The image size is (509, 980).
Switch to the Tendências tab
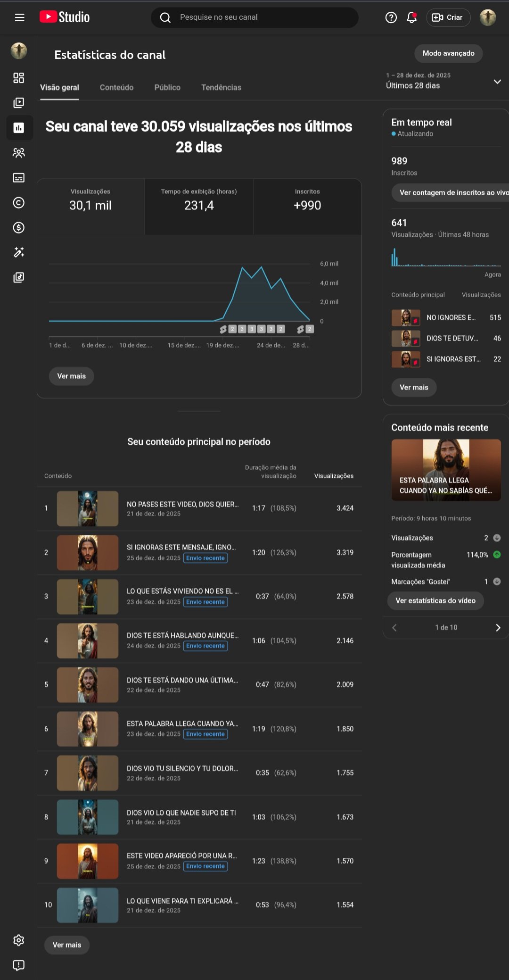[x=221, y=88]
